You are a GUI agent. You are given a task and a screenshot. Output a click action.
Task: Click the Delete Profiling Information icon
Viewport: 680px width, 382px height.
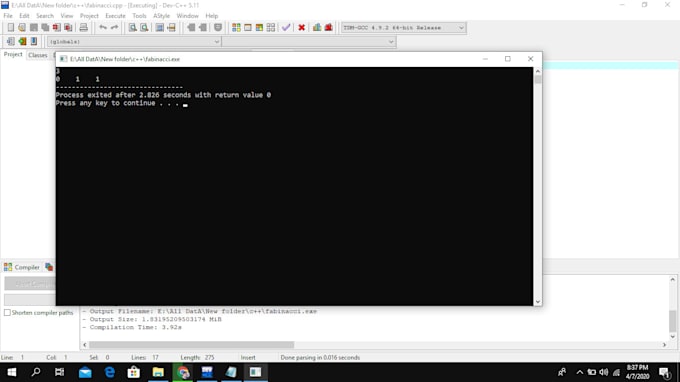(329, 27)
